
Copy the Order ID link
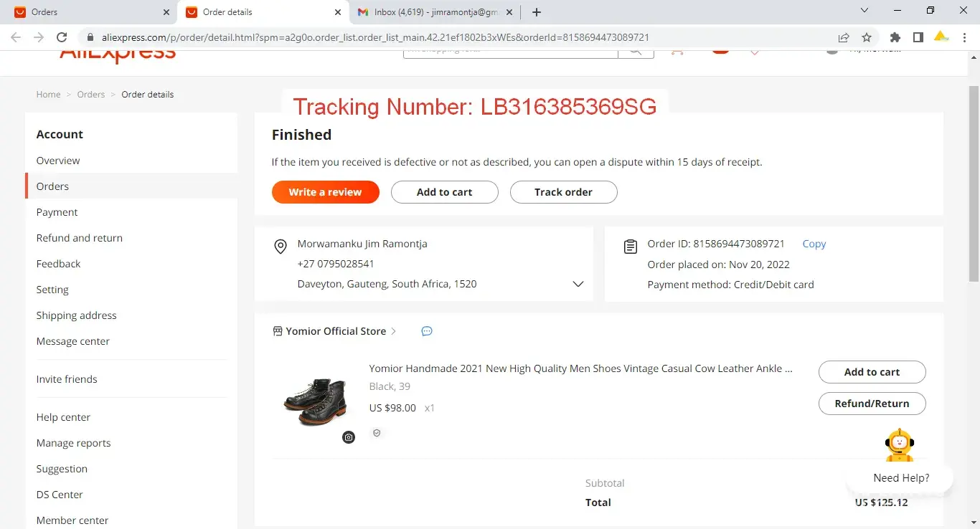(x=814, y=244)
